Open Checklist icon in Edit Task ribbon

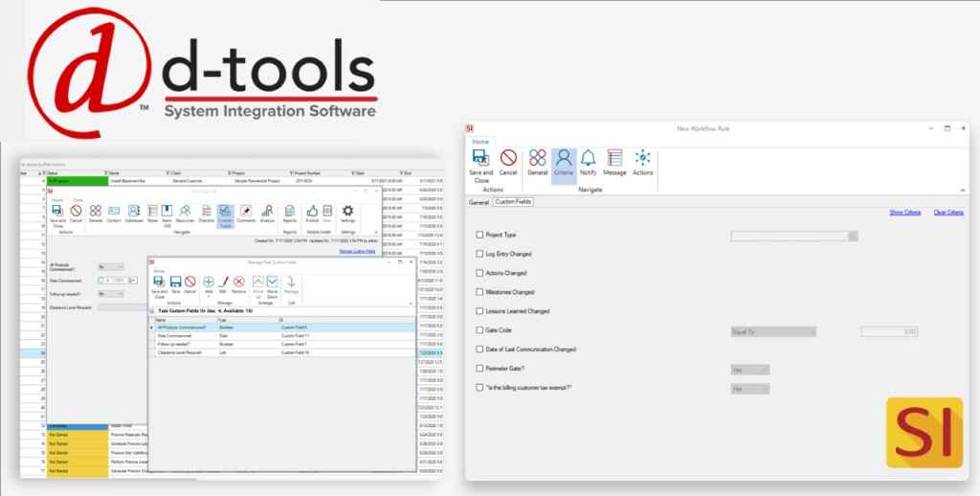coord(207,214)
